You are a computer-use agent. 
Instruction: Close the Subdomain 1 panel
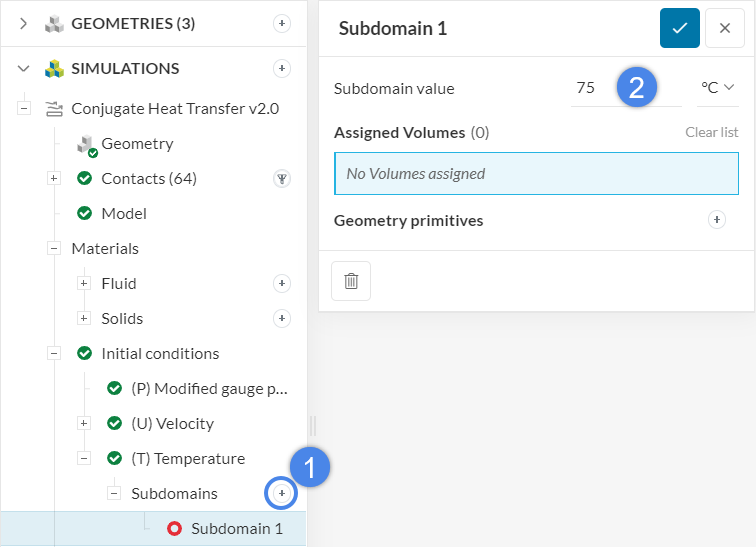click(x=724, y=28)
